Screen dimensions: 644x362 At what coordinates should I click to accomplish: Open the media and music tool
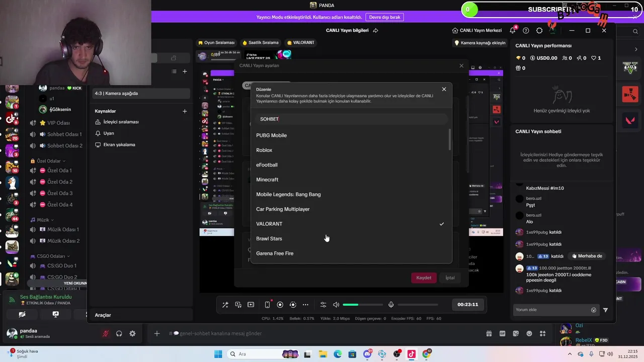click(238, 305)
